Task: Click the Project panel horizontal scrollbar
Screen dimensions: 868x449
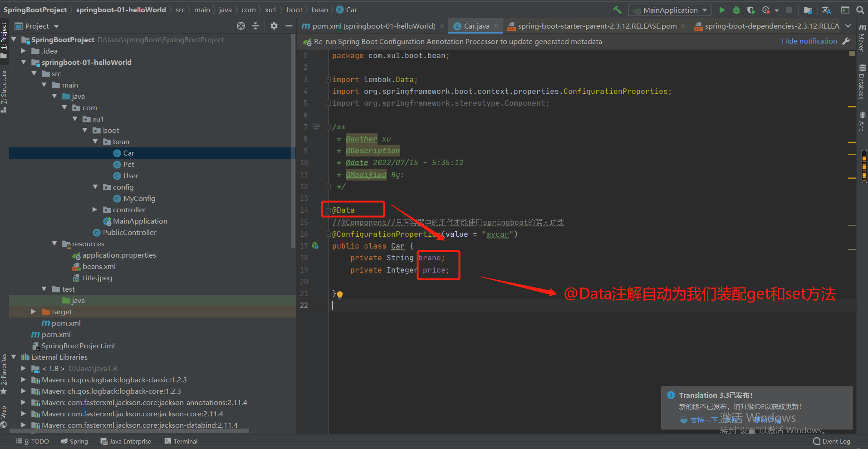Action: [129, 430]
